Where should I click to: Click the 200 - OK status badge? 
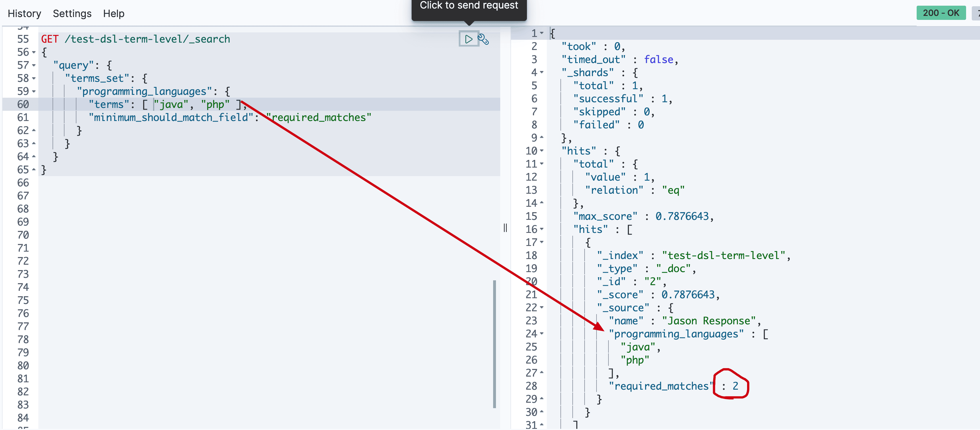point(941,13)
